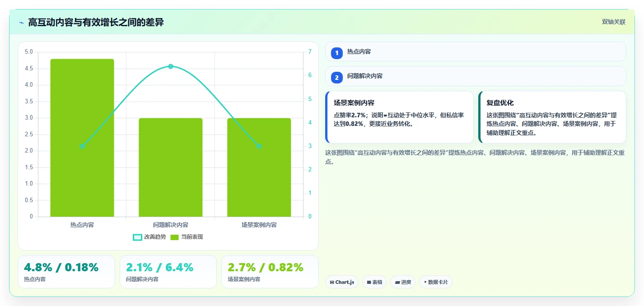This screenshot has width=644, height=306.
Task: Click the left axis value 5.0
Action: tap(28, 52)
